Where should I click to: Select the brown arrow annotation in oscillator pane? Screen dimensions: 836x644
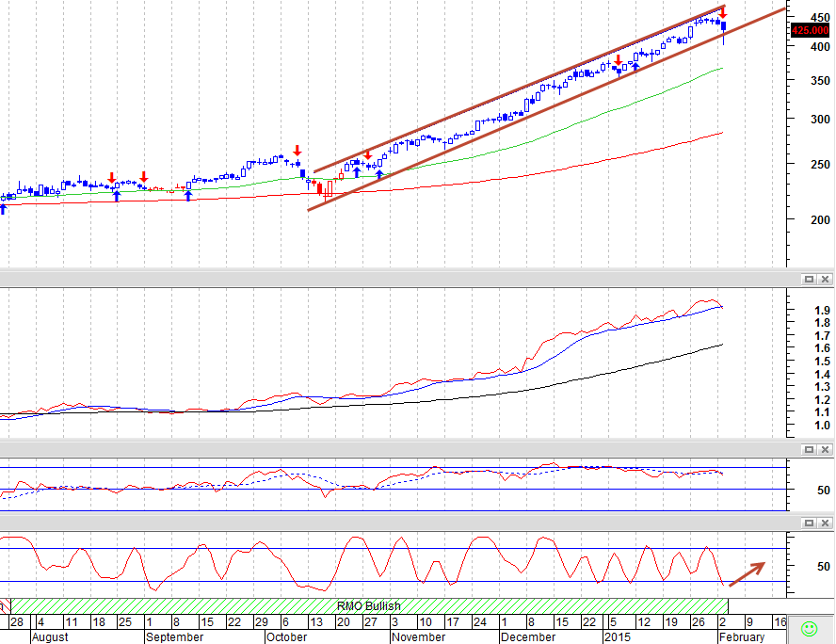[x=747, y=574]
